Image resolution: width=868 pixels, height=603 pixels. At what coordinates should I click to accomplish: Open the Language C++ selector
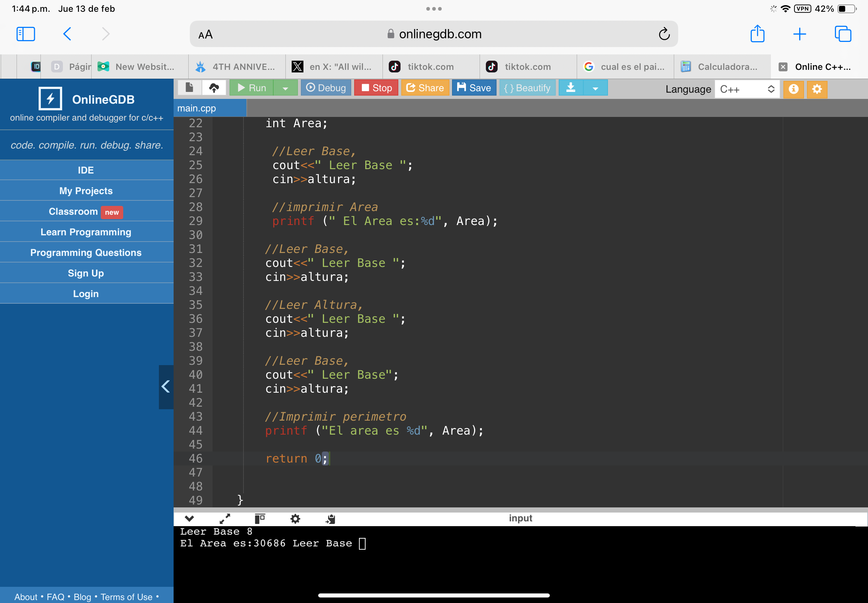coord(747,89)
